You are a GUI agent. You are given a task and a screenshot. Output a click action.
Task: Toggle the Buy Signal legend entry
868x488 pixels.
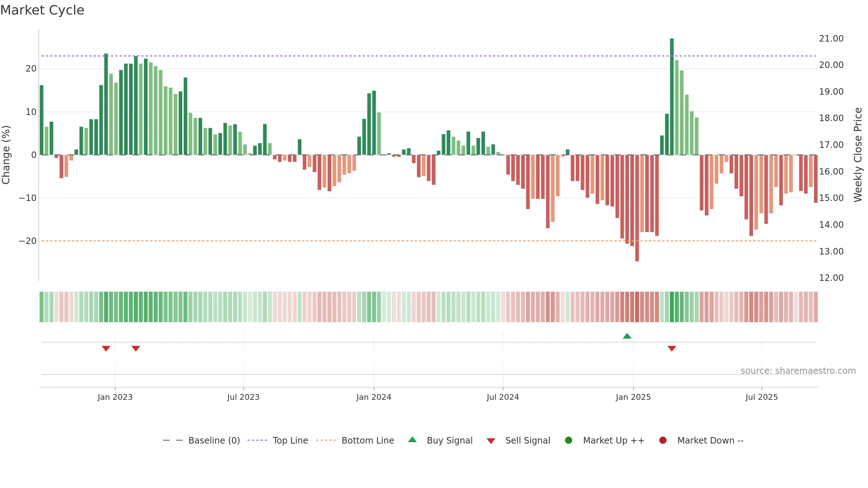(x=440, y=440)
